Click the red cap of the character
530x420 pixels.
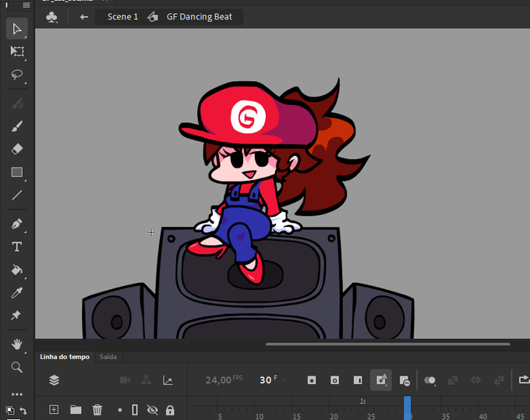(249, 114)
